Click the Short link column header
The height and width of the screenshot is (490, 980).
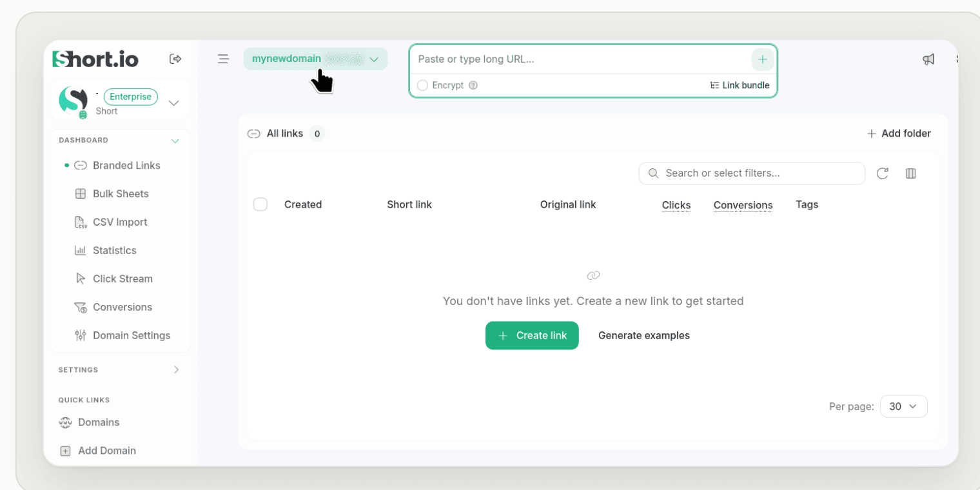pyautogui.click(x=409, y=204)
